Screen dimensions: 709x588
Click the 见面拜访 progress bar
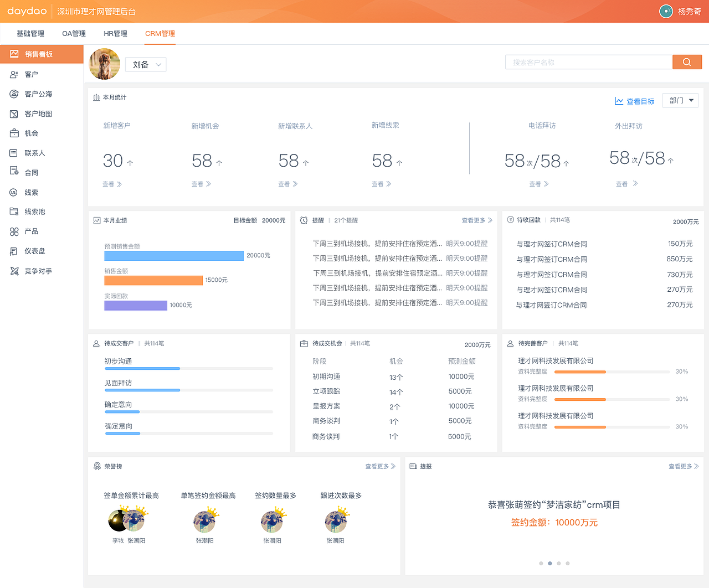(189, 390)
